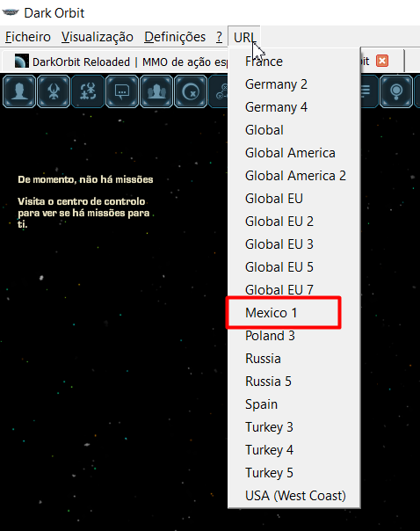Select USA (West Coast) server
This screenshot has width=420, height=531.
tap(294, 496)
